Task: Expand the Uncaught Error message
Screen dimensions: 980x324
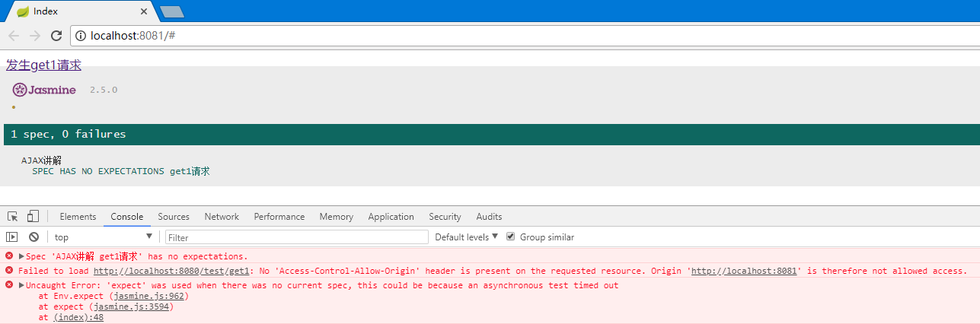Action: click(22, 286)
